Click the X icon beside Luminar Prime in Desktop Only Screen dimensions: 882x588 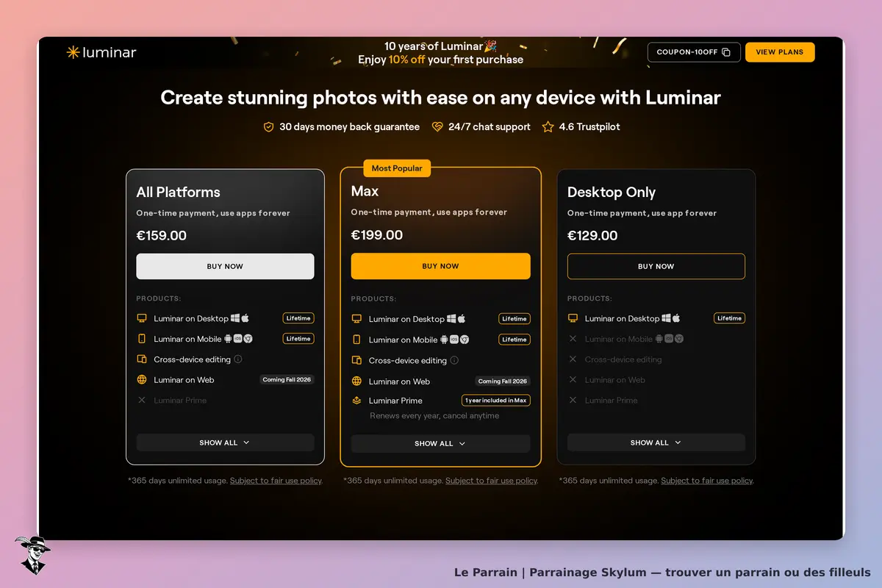[573, 400]
